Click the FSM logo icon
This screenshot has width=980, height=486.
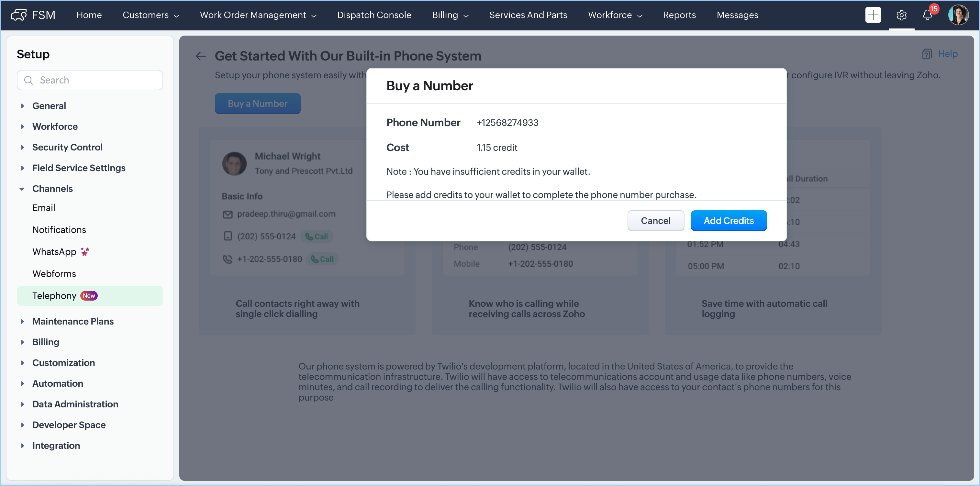coord(19,15)
